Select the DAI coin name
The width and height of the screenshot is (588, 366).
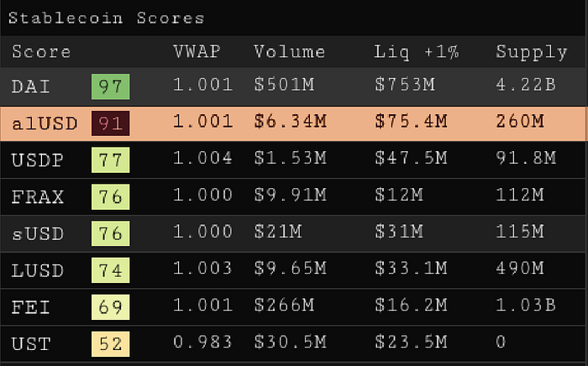point(31,86)
